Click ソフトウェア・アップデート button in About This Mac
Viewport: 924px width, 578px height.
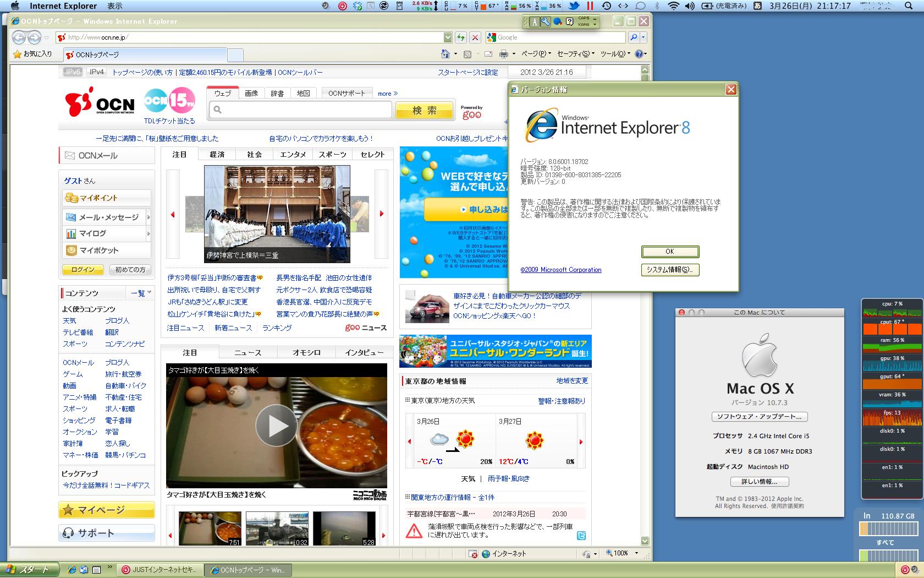click(759, 417)
